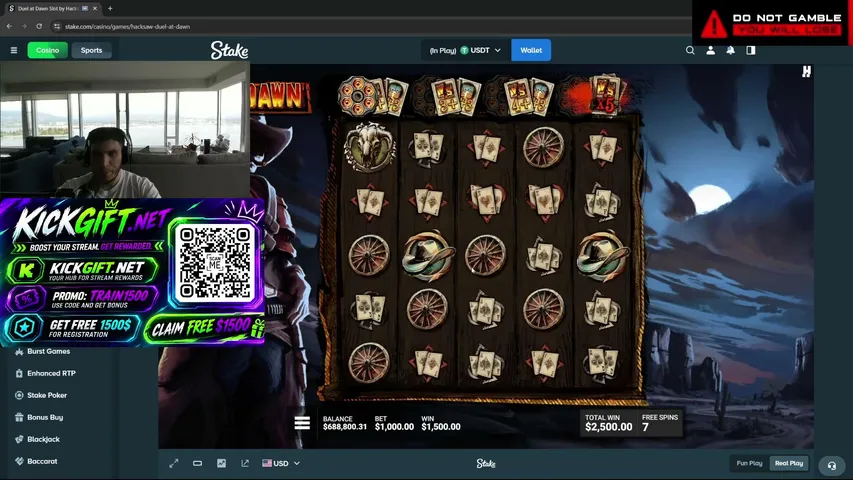The image size is (853, 480).
Task: Open the hamburger sidebar menu
Action: pyautogui.click(x=14, y=50)
